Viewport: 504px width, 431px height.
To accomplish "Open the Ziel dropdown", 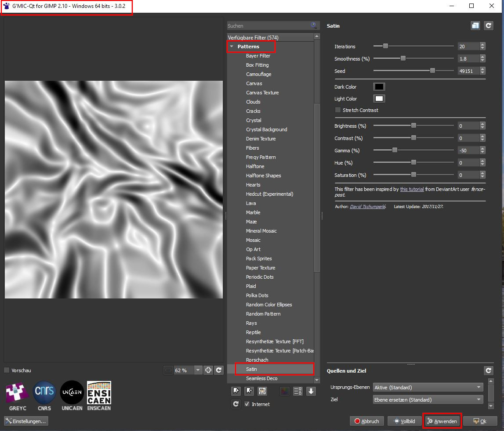I will point(428,400).
